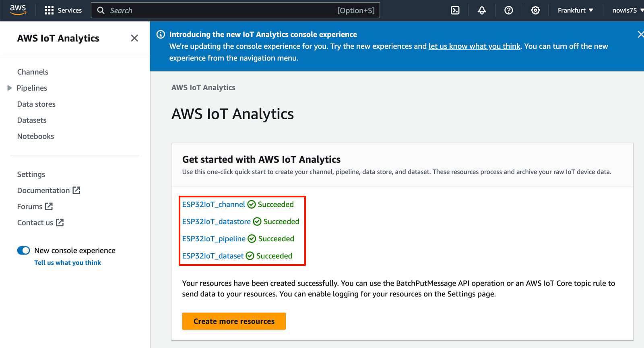Click the external link icon beside Documentation

(x=76, y=190)
